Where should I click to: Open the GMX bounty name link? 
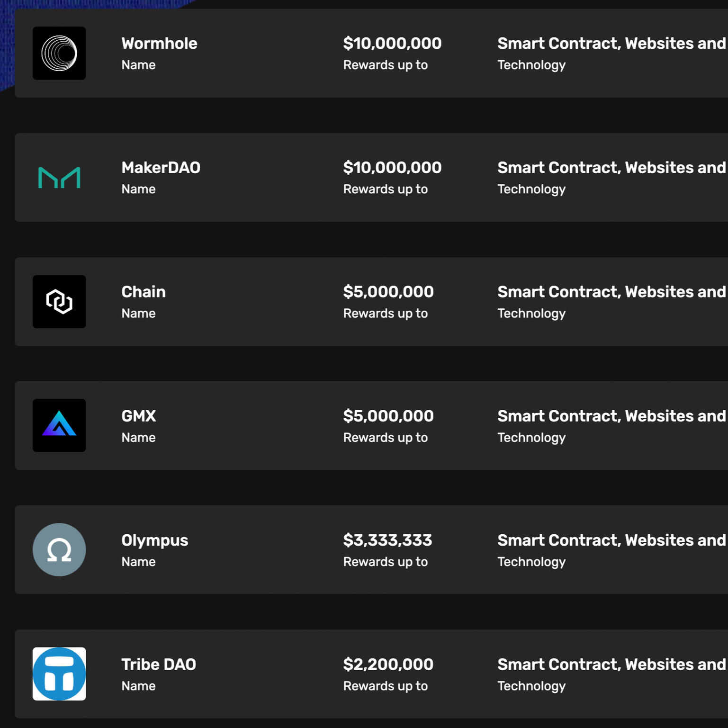click(x=138, y=416)
